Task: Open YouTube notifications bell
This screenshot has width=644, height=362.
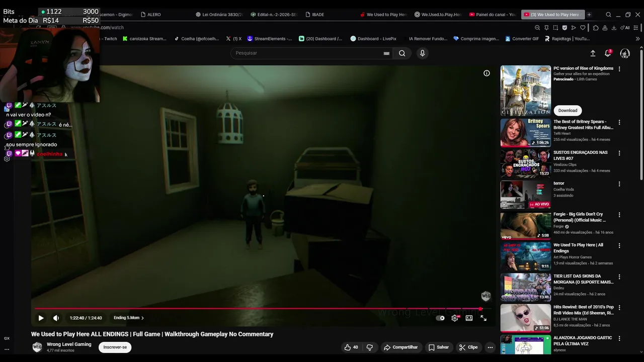Action: 608,53
